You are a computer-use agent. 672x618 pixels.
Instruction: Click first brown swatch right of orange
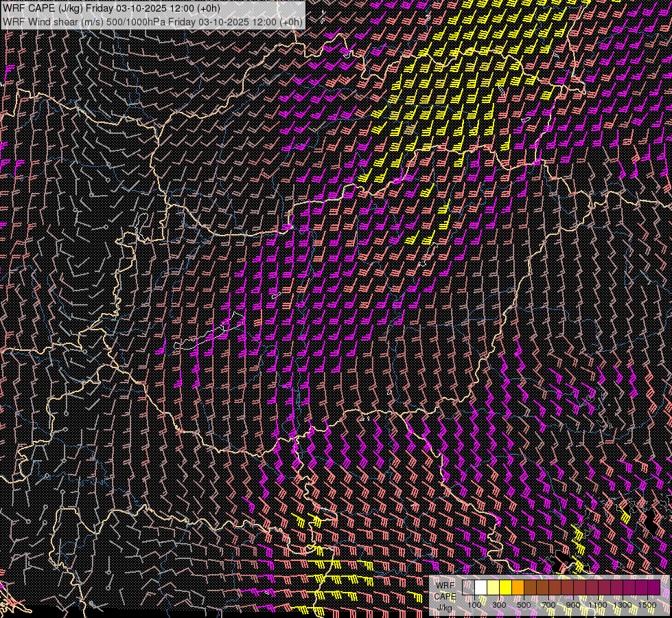tap(531, 587)
